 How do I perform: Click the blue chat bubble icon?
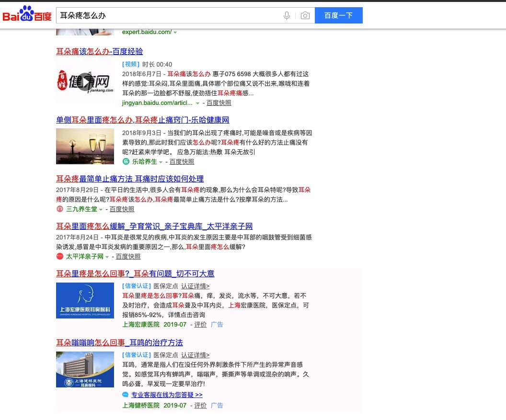125,395
